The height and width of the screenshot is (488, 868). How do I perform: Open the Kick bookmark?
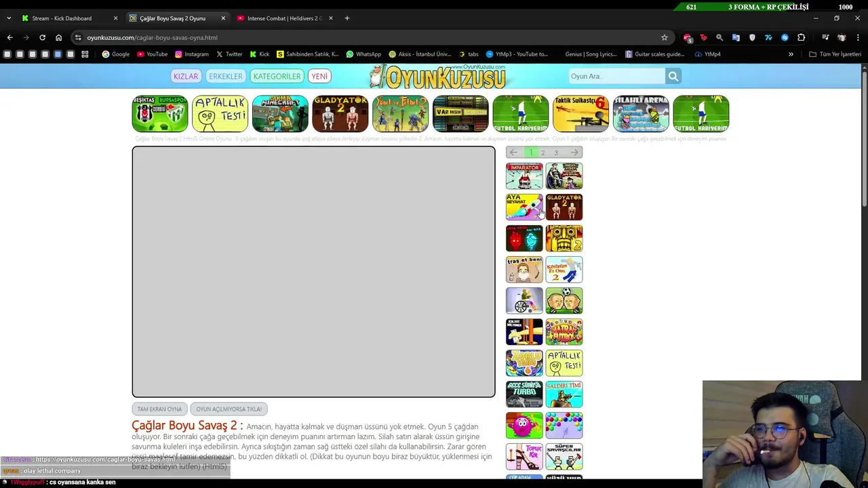tap(260, 54)
